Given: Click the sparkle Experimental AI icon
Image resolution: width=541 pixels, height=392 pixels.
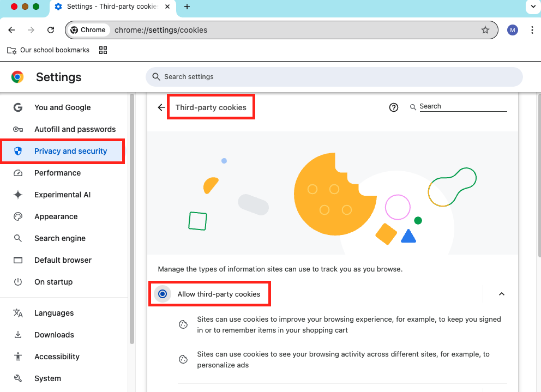Looking at the screenshot, I should pos(18,195).
